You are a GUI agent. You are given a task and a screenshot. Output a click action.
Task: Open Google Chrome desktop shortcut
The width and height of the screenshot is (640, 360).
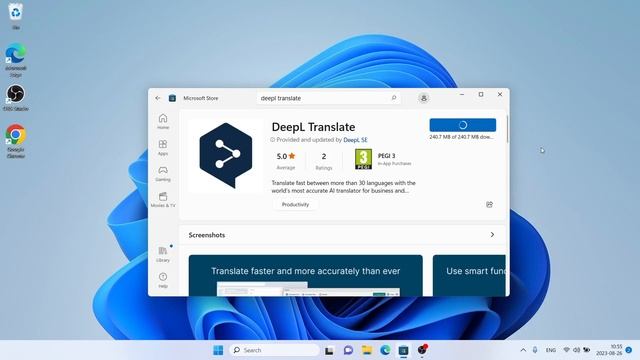pyautogui.click(x=16, y=141)
